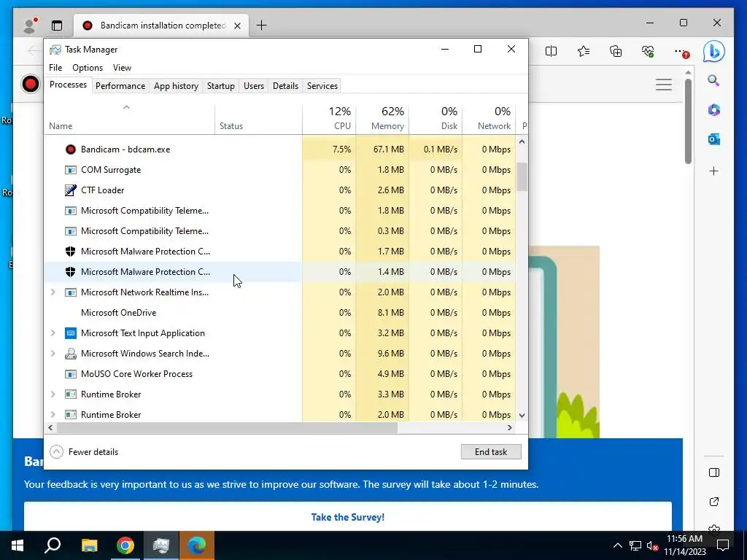Expand the Microsoft Windows Search Indexer row

53,354
